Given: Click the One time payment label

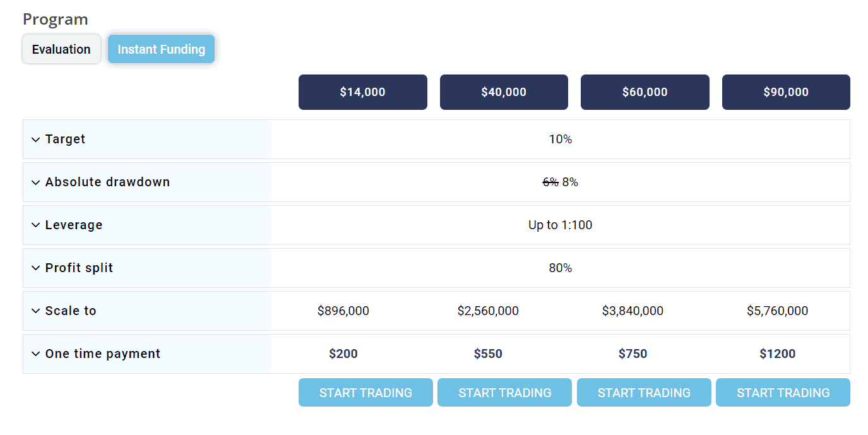Looking at the screenshot, I should pos(103,354).
